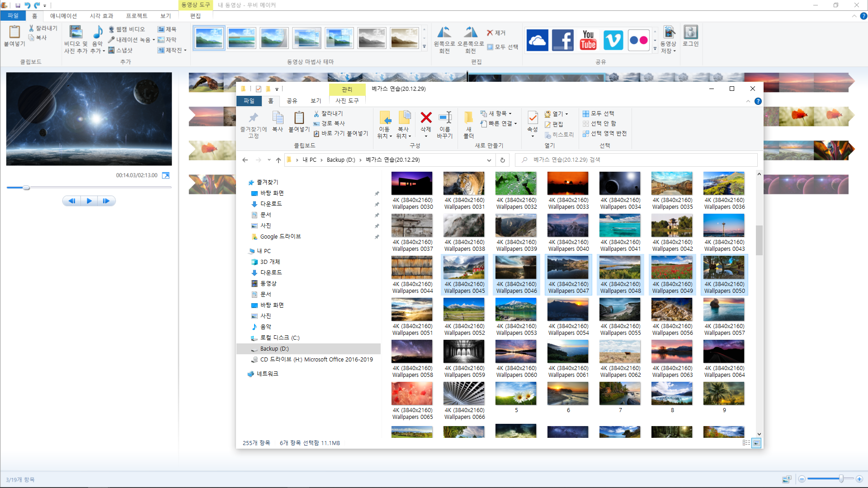Screen dimensions: 868x488
Task: Click the Facebook share icon
Action: pyautogui.click(x=562, y=40)
